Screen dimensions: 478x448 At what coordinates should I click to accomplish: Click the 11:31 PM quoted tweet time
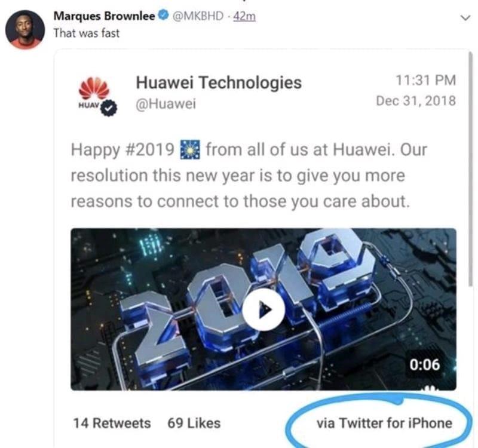[x=425, y=81]
